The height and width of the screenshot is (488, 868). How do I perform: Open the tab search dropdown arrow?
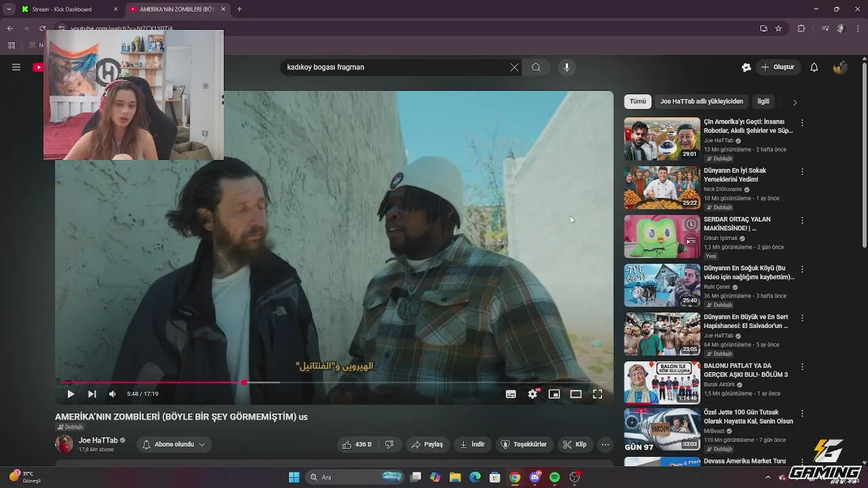[8, 9]
